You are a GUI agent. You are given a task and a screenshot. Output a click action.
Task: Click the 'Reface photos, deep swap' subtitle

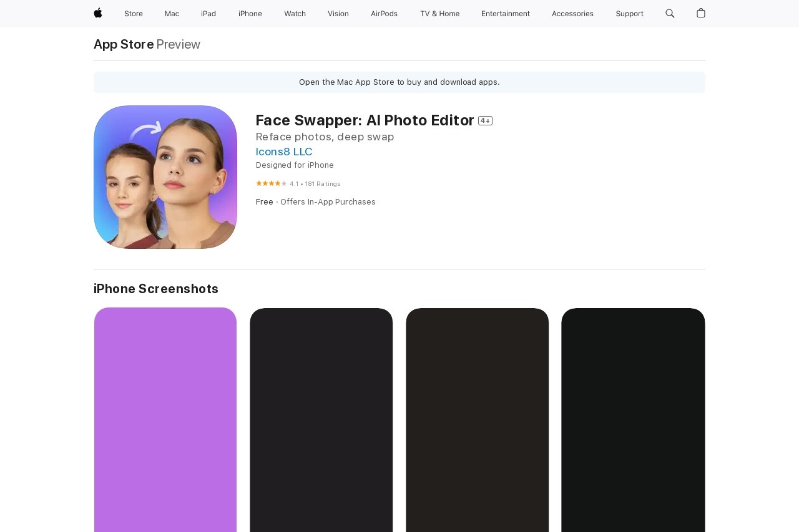tap(325, 137)
